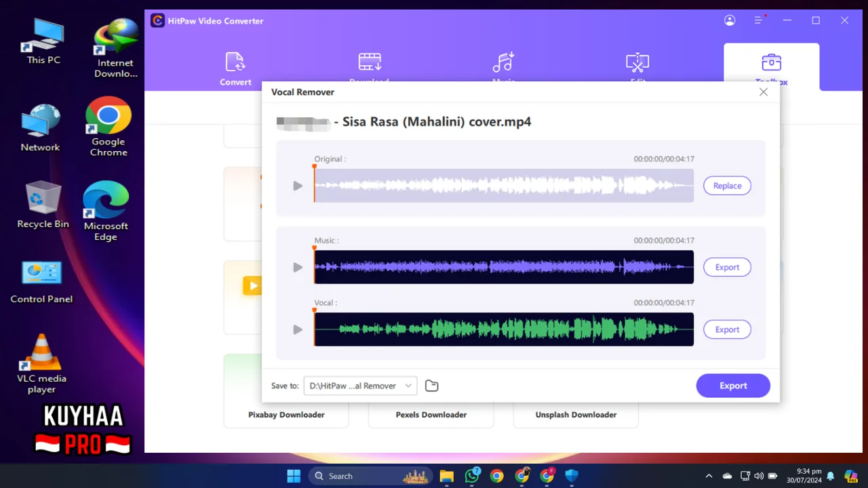This screenshot has height=488, width=868.
Task: Close the Vocal Remover dialog
Action: point(764,92)
